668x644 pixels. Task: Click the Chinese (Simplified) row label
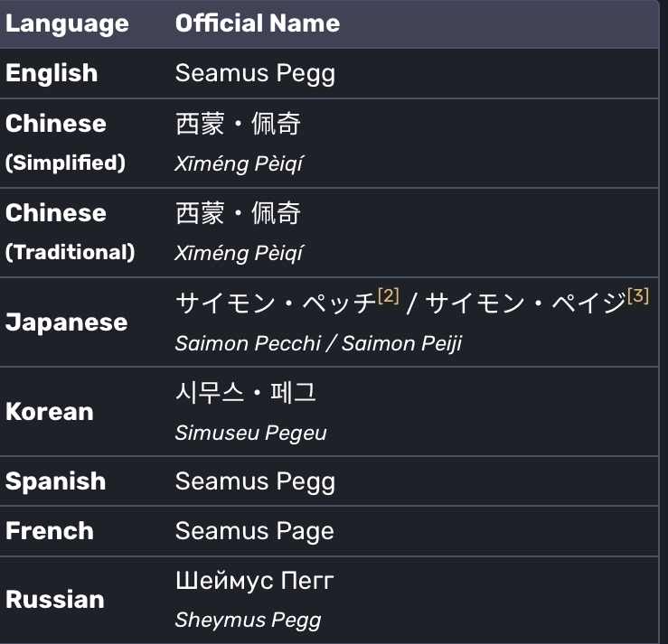tap(65, 143)
